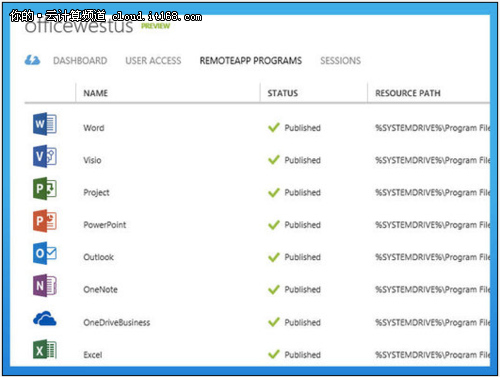Screen dimensions: 500x377
Task: Click the Visio application icon
Action: pyautogui.click(x=45, y=156)
